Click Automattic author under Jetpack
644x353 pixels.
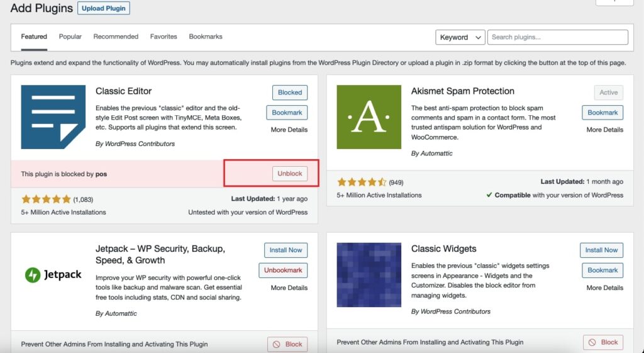[121, 313]
